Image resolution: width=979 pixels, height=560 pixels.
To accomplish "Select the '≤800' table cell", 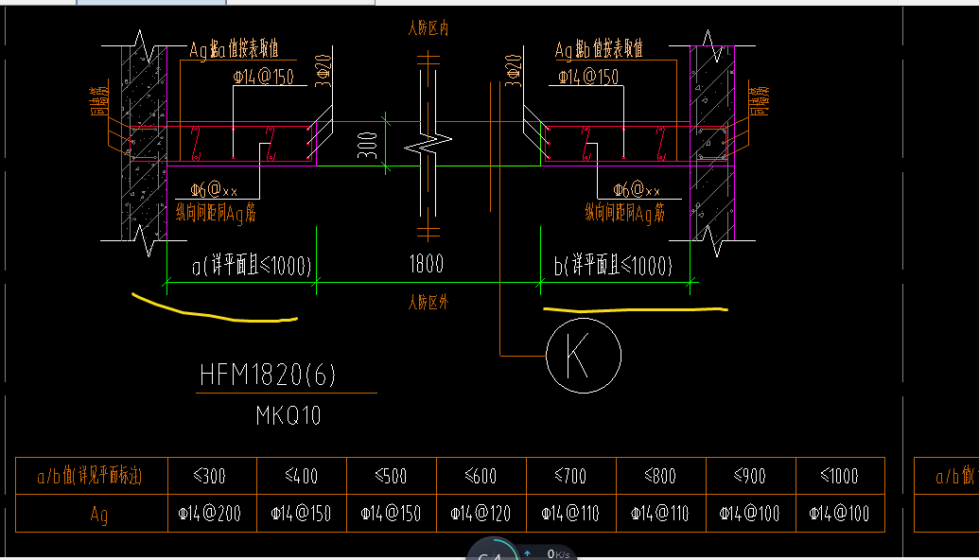I will [661, 477].
